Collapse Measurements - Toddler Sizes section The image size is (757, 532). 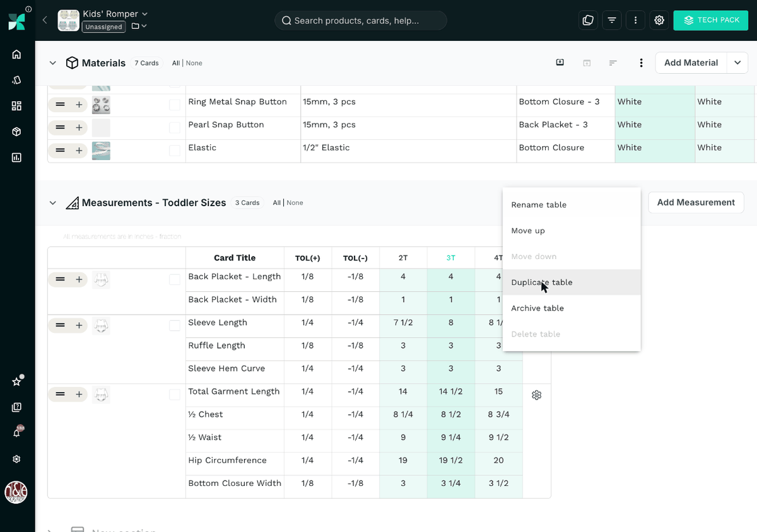coord(53,203)
